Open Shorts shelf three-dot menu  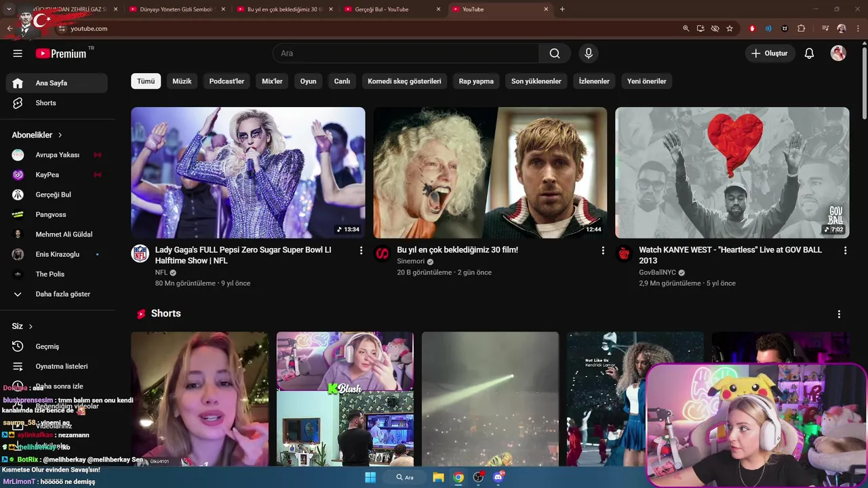tap(839, 314)
